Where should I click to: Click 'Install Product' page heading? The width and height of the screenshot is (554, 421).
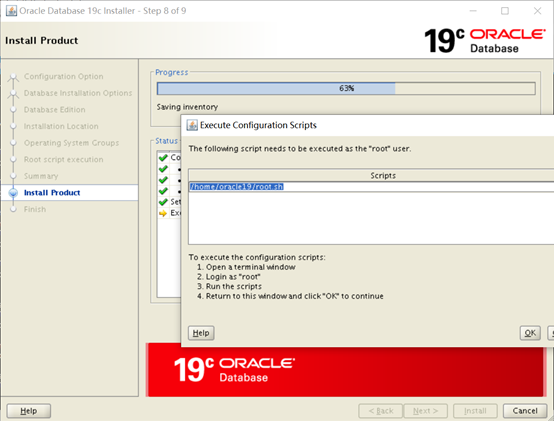[x=42, y=40]
